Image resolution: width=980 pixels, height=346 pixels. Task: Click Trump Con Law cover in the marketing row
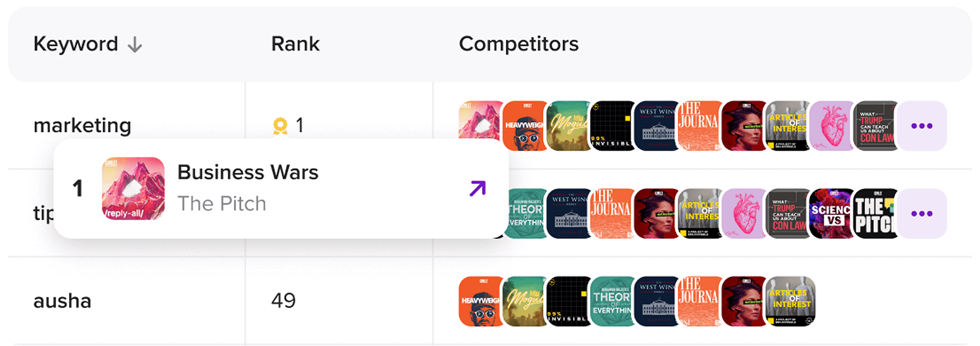[875, 126]
